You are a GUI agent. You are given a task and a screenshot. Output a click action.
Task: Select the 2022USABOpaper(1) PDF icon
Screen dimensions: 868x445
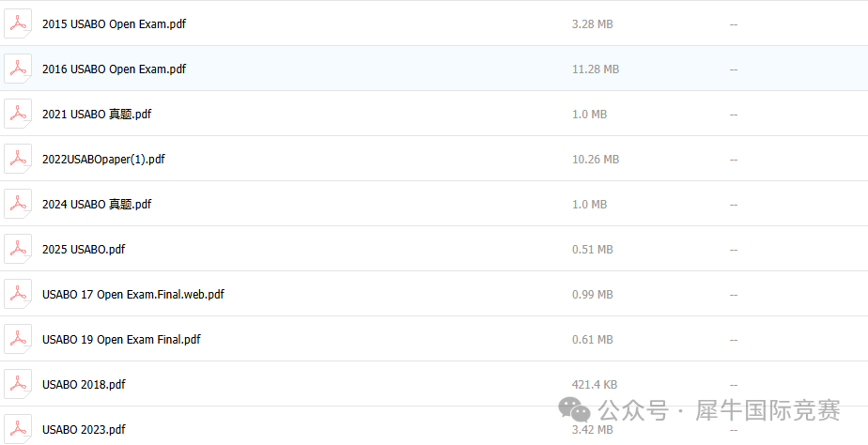(x=18, y=159)
